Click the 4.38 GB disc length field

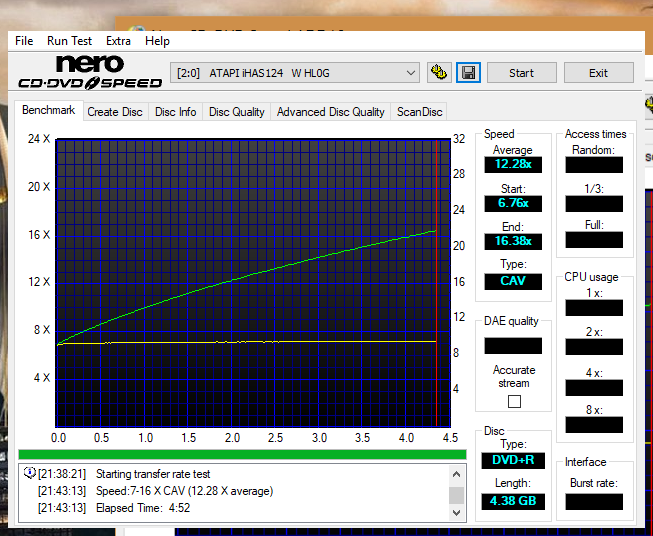coord(513,501)
